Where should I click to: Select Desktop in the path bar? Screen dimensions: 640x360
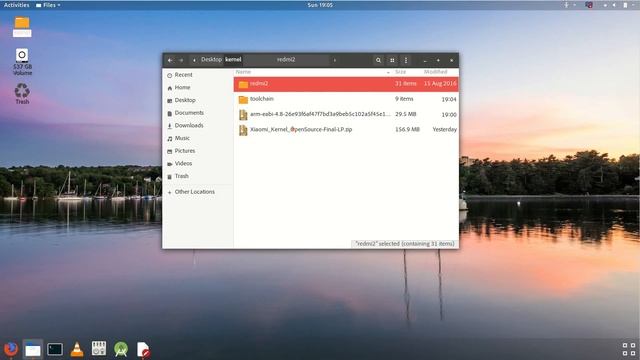(211, 60)
